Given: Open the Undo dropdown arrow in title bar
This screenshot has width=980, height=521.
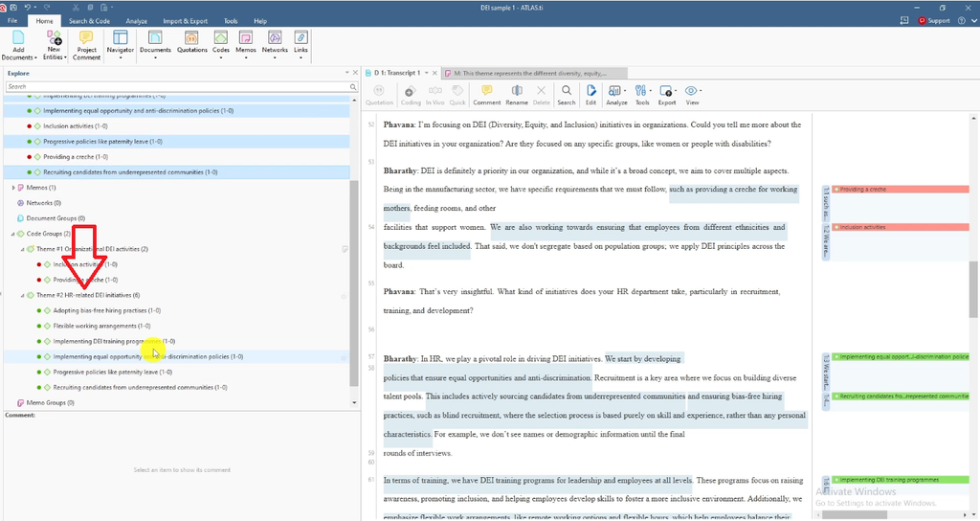Looking at the screenshot, I should click(36, 7).
